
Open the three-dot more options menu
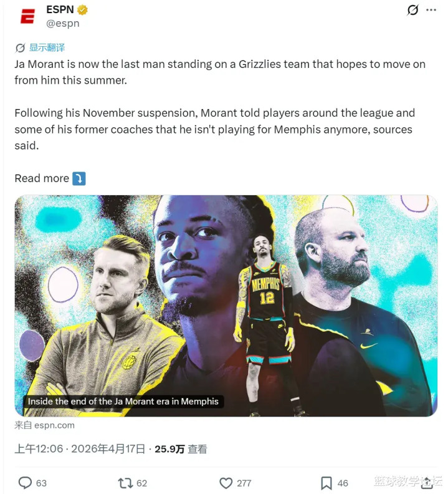coord(431,10)
